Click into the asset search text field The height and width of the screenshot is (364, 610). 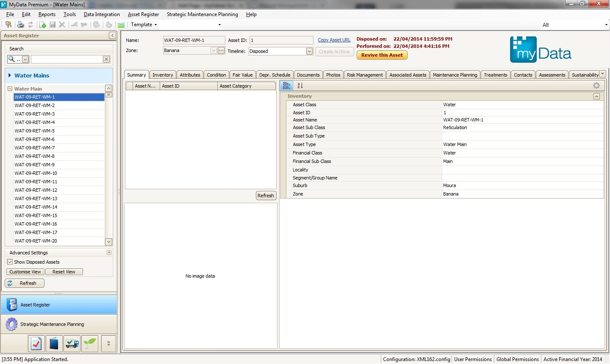pyautogui.click(x=67, y=59)
